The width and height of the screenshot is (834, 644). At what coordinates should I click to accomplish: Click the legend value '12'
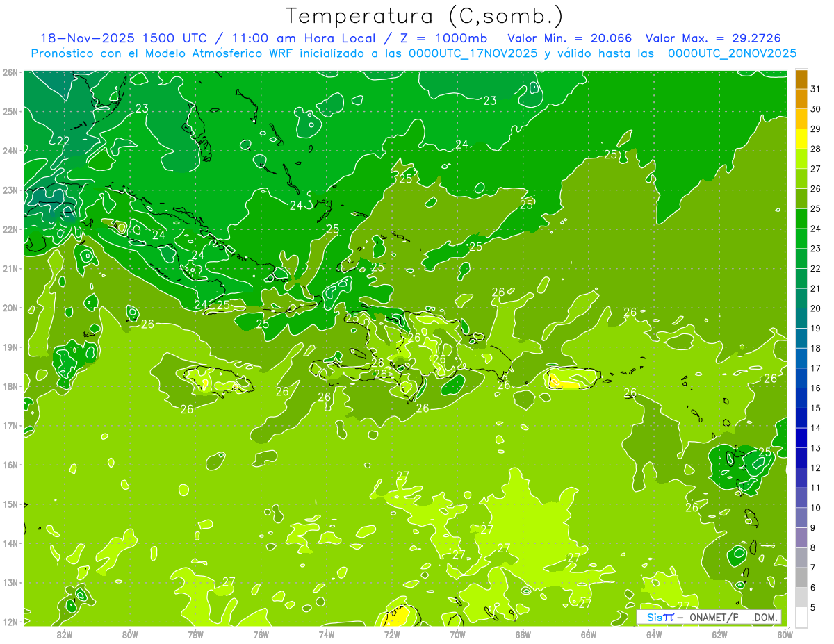point(815,468)
